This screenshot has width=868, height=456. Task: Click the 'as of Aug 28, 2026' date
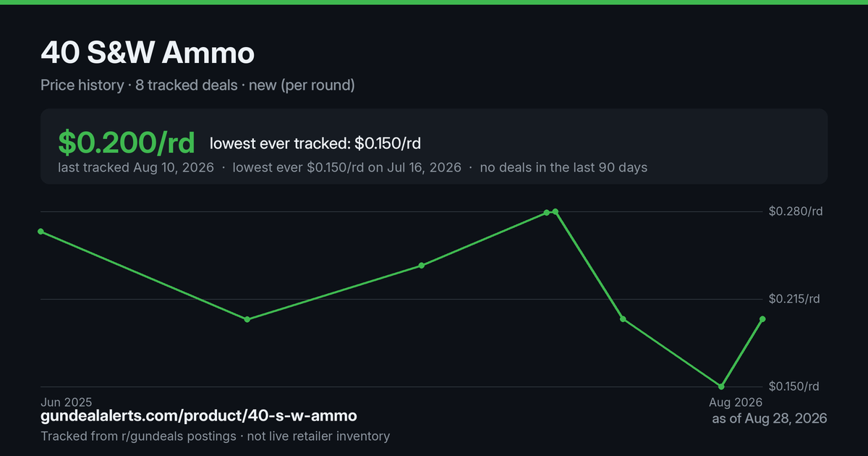770,418
